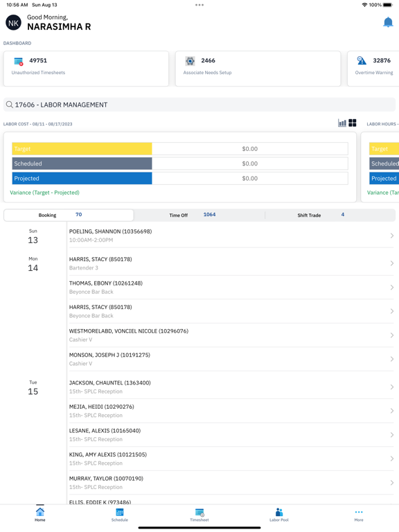Click the Shift Trade count 4
The height and width of the screenshot is (532, 399).
(x=343, y=215)
